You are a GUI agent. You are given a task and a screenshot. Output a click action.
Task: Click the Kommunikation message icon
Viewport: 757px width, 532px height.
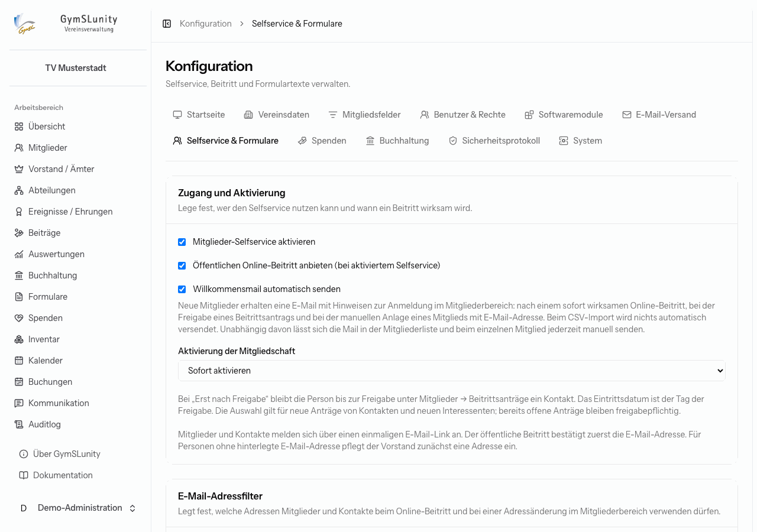19,403
